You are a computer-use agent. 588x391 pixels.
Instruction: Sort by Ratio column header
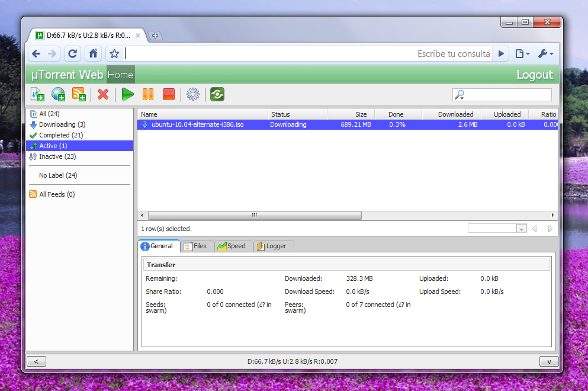click(544, 114)
